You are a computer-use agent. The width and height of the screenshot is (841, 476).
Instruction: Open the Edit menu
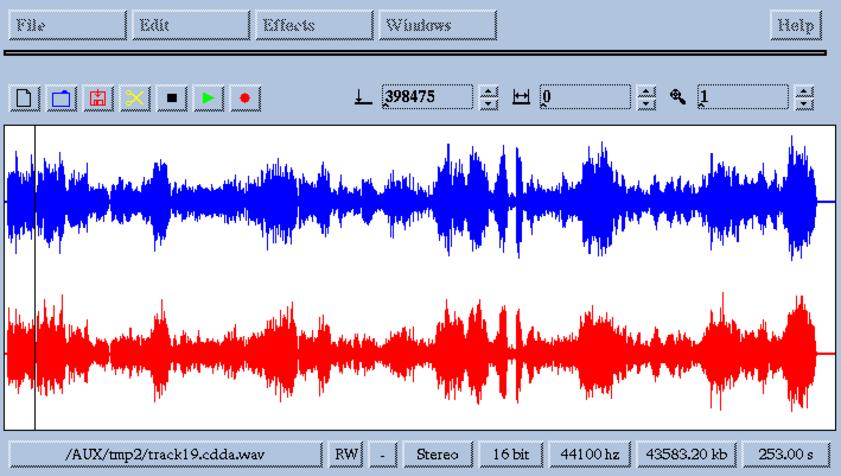[x=190, y=25]
